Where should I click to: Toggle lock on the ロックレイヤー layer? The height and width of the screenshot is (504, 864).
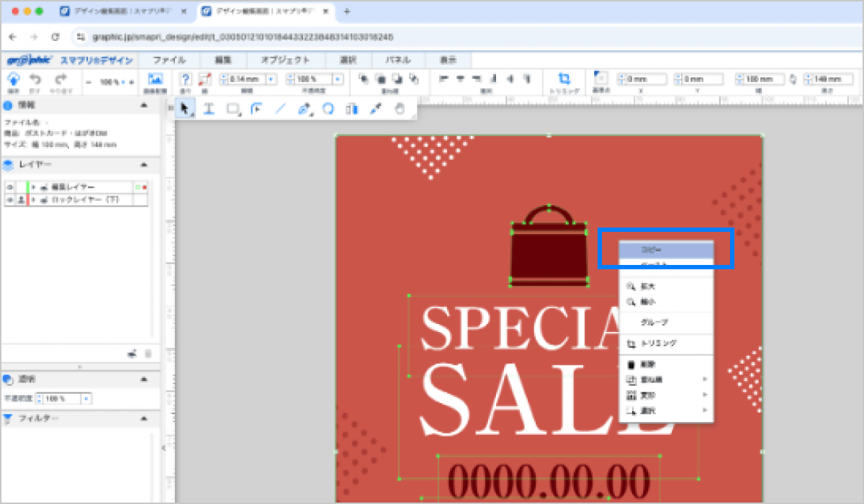point(20,199)
